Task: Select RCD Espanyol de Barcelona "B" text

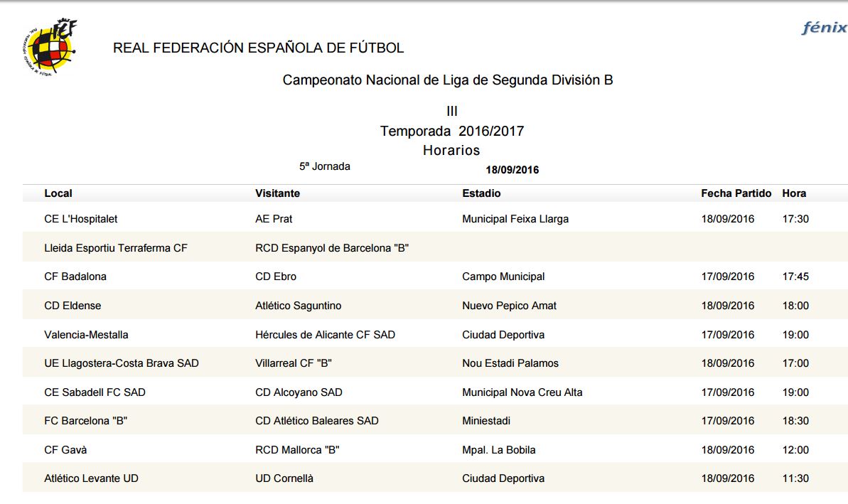Action: [332, 248]
